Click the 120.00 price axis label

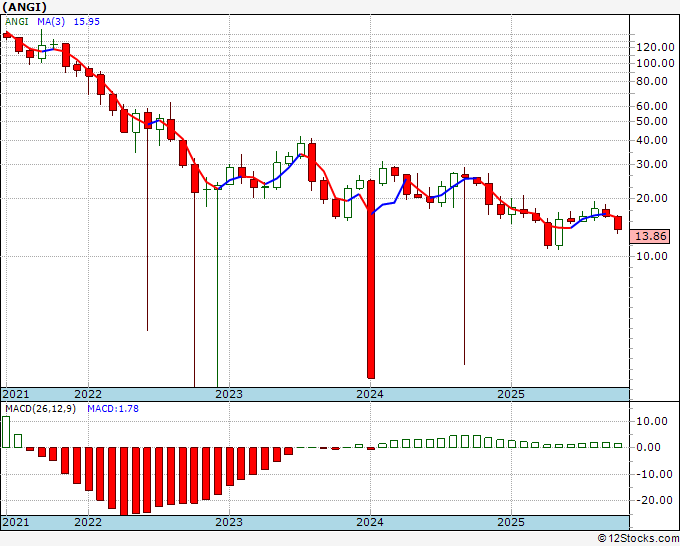[655, 47]
